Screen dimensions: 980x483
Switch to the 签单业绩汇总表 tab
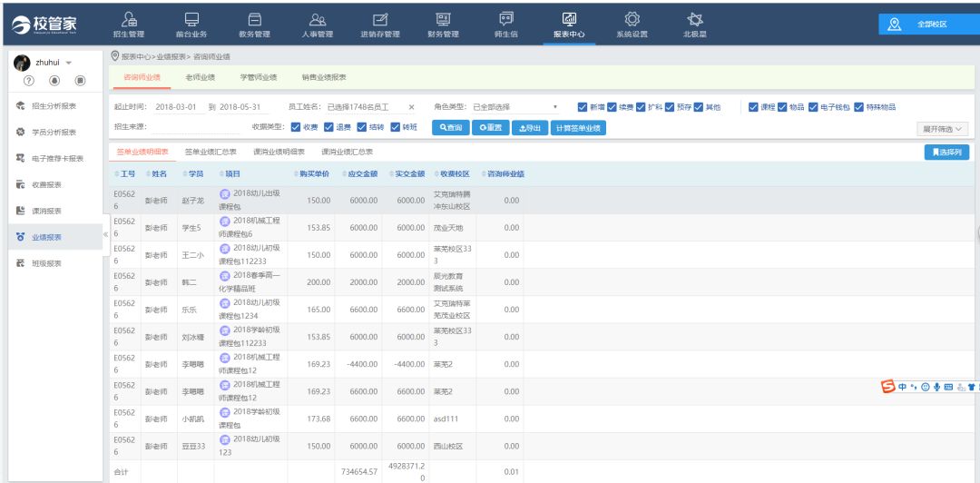[211, 152]
